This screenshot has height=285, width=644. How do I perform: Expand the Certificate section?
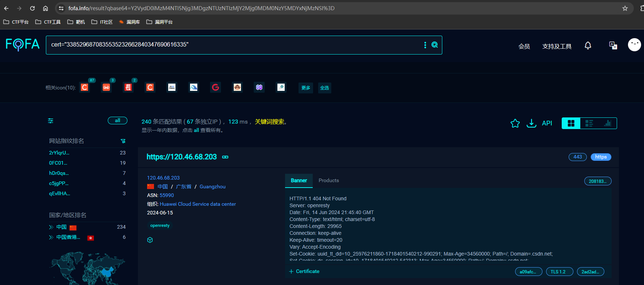[x=304, y=272]
